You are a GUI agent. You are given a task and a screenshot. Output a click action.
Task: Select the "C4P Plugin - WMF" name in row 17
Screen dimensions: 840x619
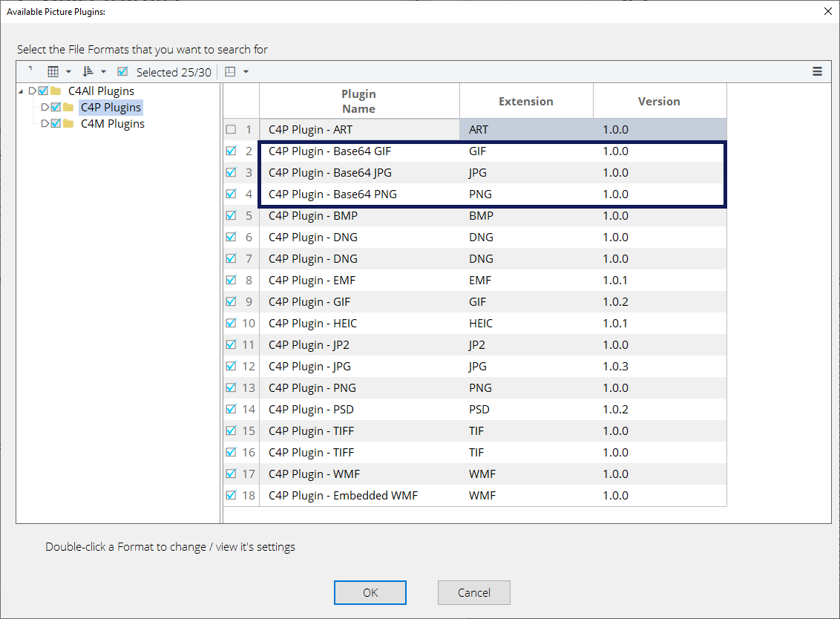(315, 474)
